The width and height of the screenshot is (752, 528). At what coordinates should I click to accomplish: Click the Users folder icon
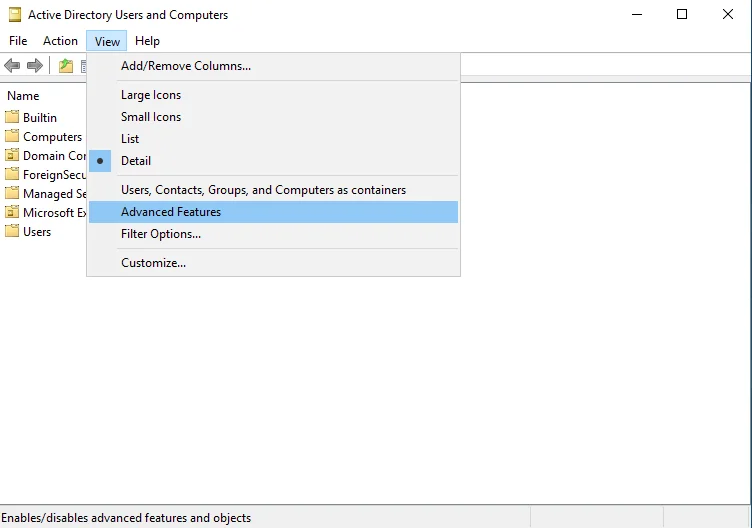click(12, 231)
